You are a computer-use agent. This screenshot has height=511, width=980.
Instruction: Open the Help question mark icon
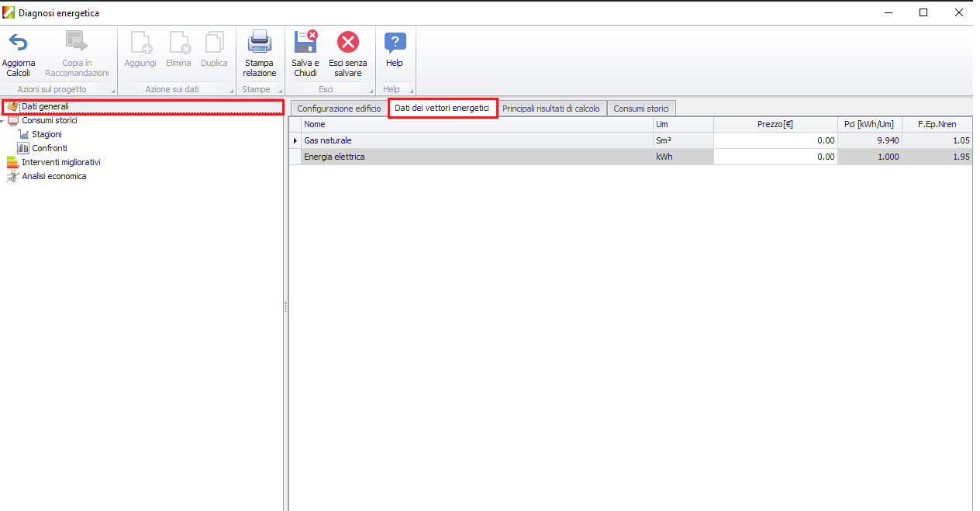tap(395, 43)
